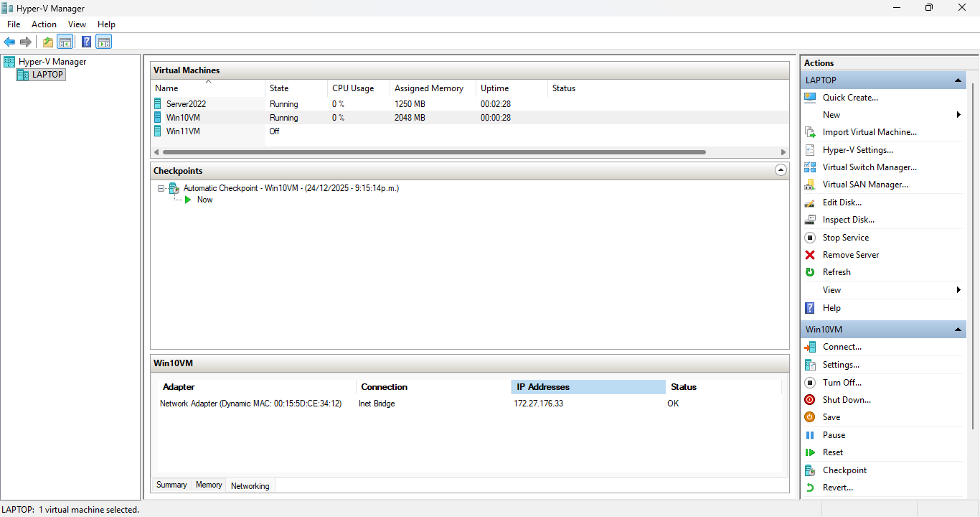Screen dimensions: 980x517
Task: Open Quick Create from Actions pane
Action: pyautogui.click(x=850, y=98)
